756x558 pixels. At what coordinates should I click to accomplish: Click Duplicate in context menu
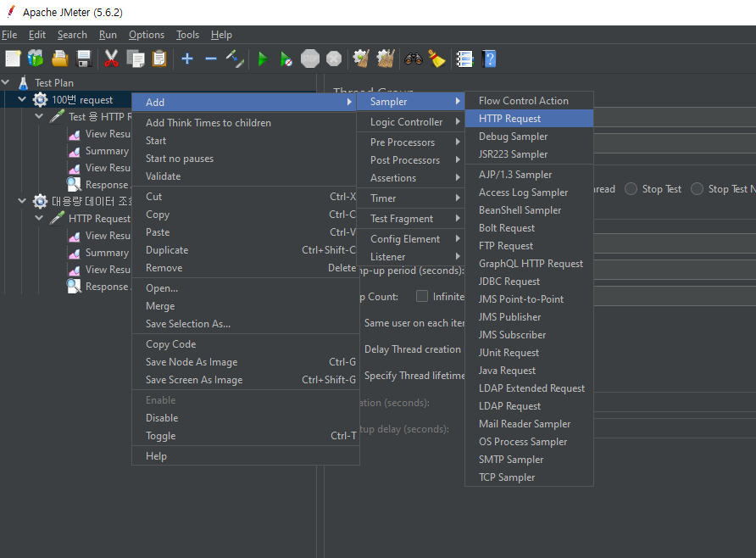[246, 250]
